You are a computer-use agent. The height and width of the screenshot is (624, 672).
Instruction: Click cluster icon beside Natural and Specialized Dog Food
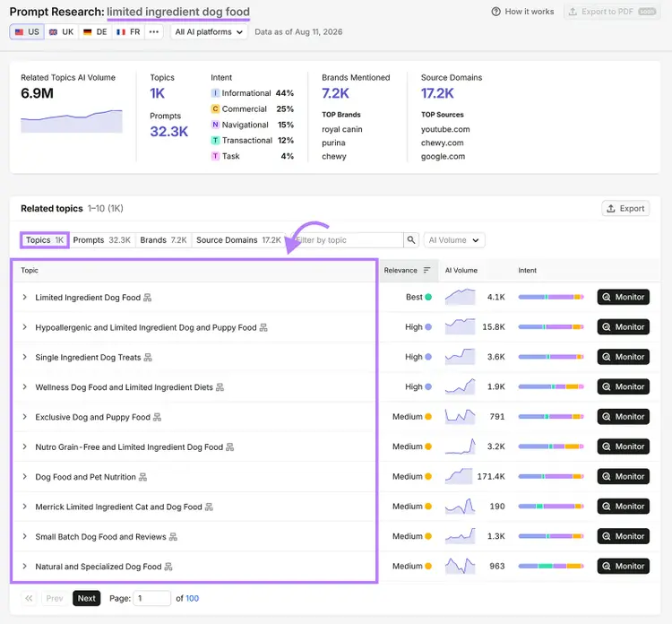tap(168, 567)
